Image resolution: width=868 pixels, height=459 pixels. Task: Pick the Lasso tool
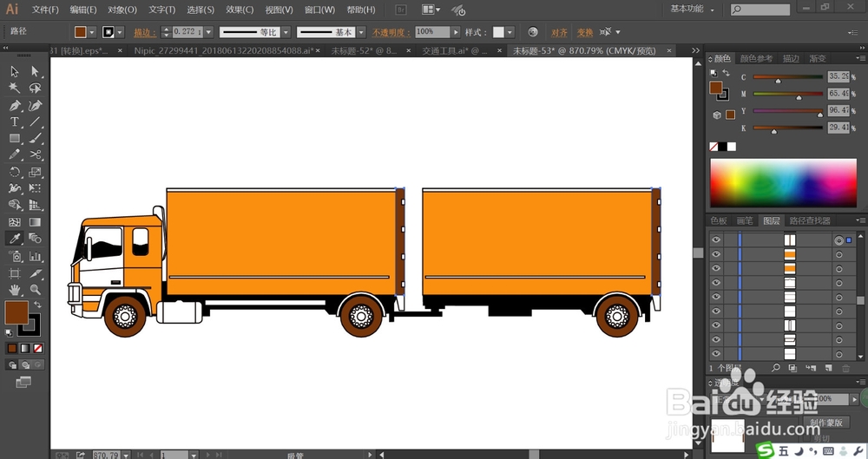(35, 88)
